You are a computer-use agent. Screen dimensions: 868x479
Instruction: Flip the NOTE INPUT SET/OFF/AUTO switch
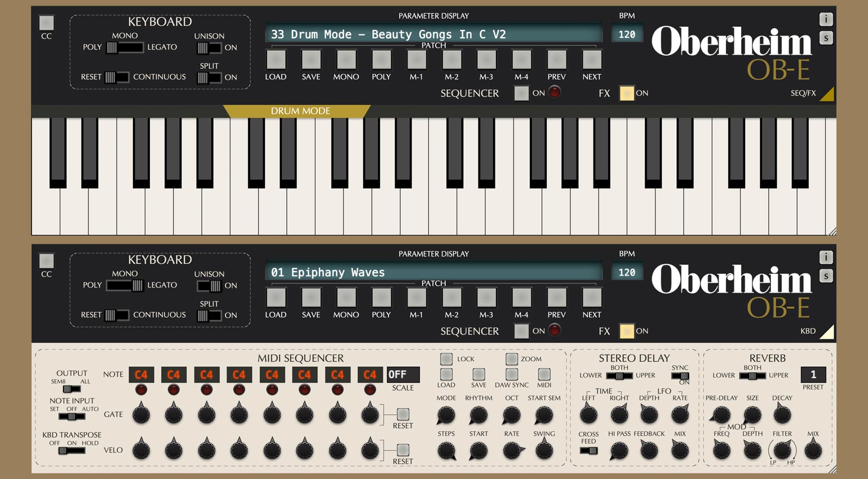(x=72, y=416)
